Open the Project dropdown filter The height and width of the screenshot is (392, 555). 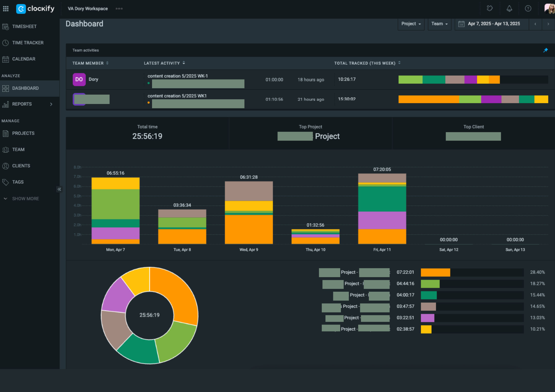tap(411, 24)
